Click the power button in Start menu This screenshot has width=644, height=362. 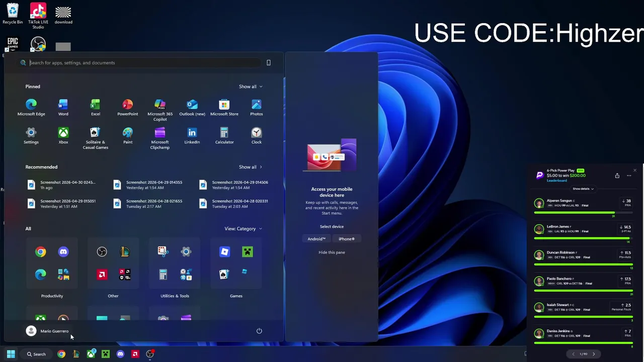259,331
